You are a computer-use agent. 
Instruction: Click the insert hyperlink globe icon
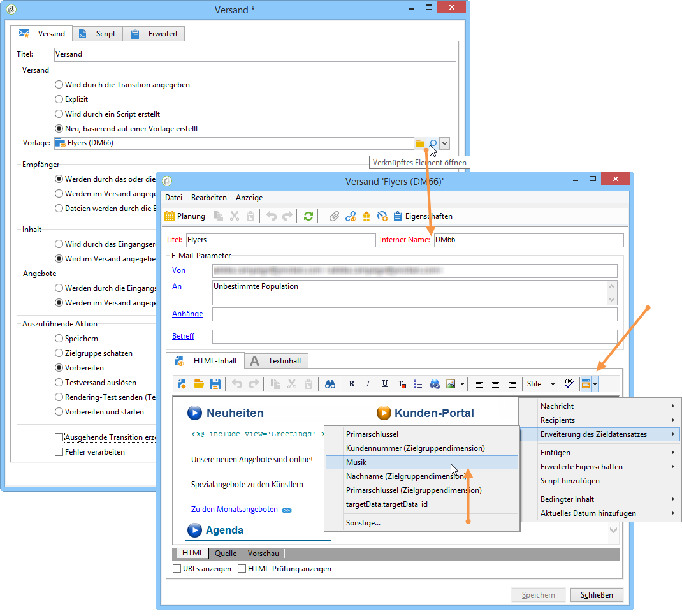434,384
